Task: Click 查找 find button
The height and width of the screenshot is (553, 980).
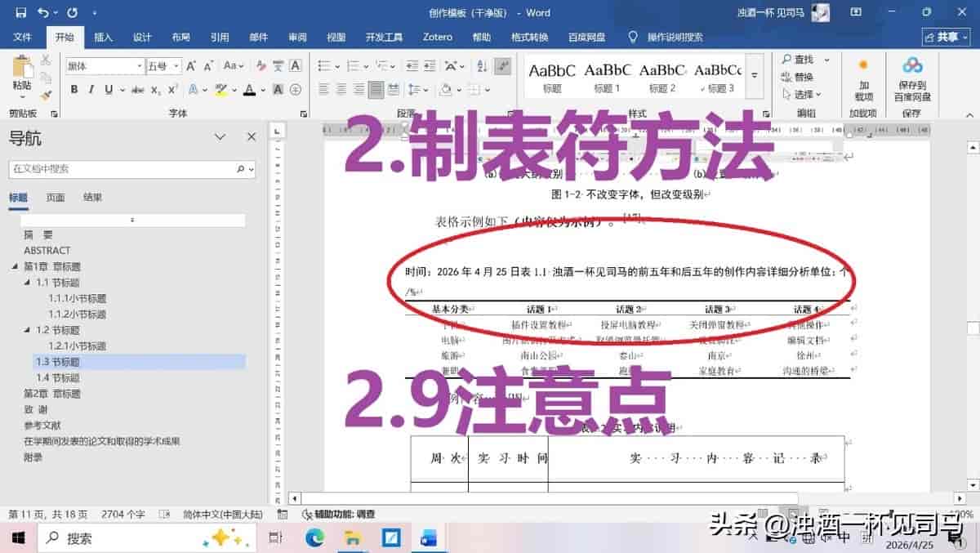Action: point(796,60)
